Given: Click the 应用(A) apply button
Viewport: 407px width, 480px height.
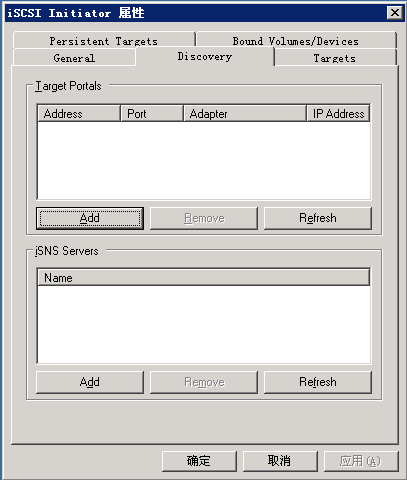Looking at the screenshot, I should pos(361,461).
